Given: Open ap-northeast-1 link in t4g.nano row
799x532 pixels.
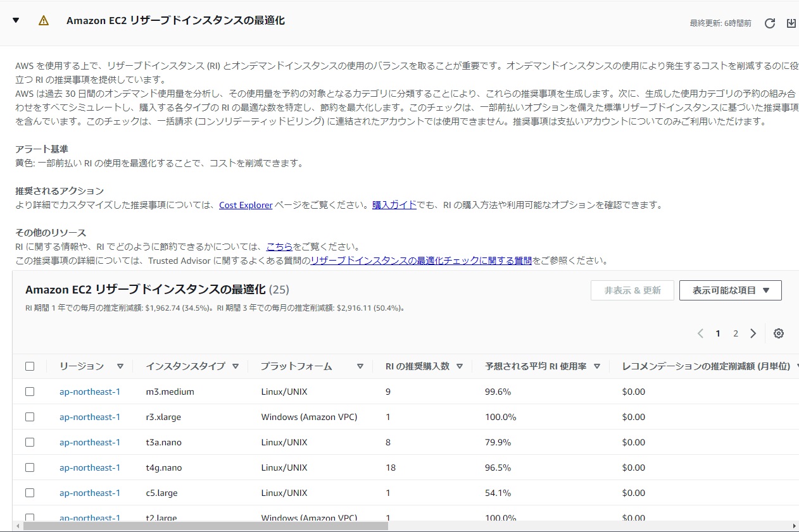Looking at the screenshot, I should tap(90, 467).
